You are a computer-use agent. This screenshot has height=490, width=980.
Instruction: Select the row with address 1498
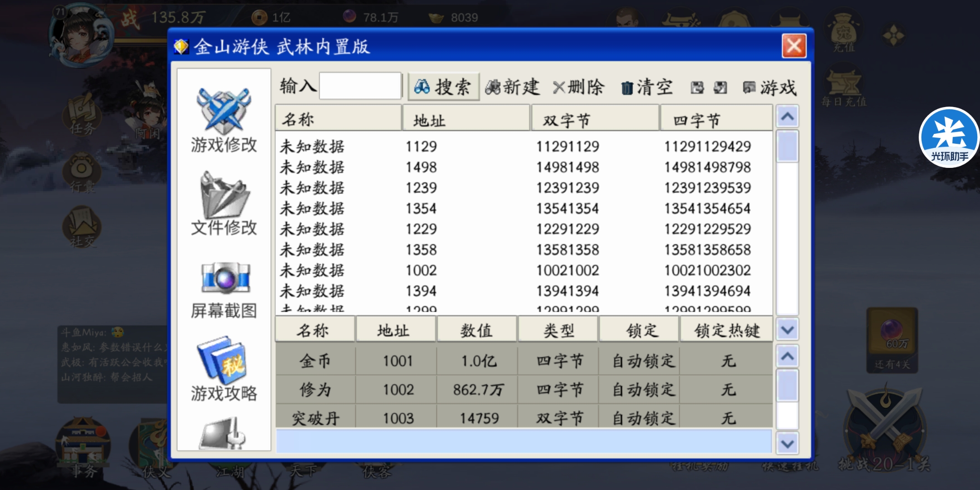pyautogui.click(x=524, y=167)
